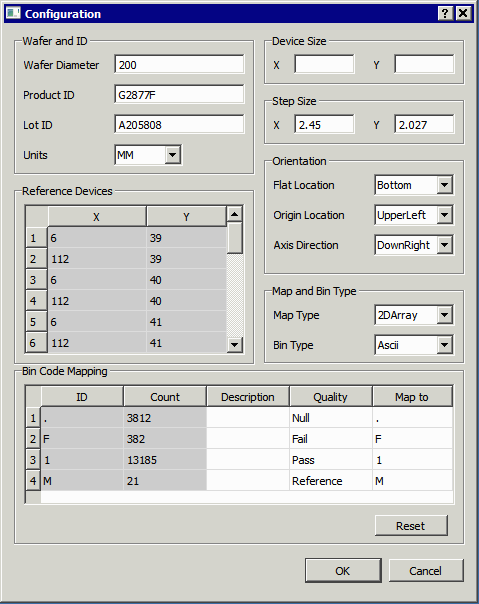
Task: Close the Configuration dialog with X
Action: [463, 13]
